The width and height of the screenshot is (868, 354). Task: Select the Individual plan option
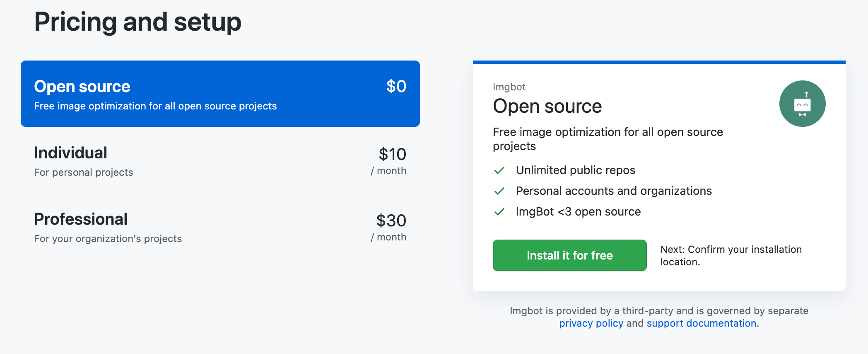(x=220, y=161)
